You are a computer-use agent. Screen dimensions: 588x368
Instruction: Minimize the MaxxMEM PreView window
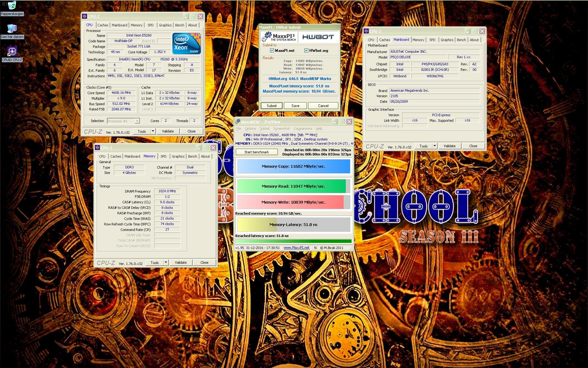[335, 122]
